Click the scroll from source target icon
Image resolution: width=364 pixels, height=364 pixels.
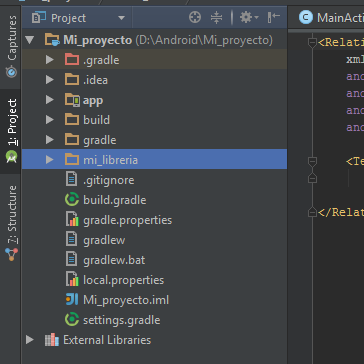(195, 17)
